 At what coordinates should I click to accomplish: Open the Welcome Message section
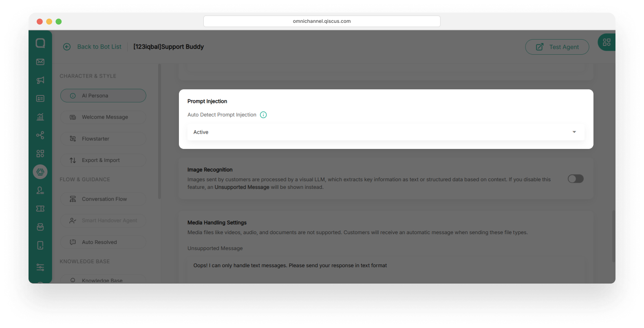tap(103, 117)
